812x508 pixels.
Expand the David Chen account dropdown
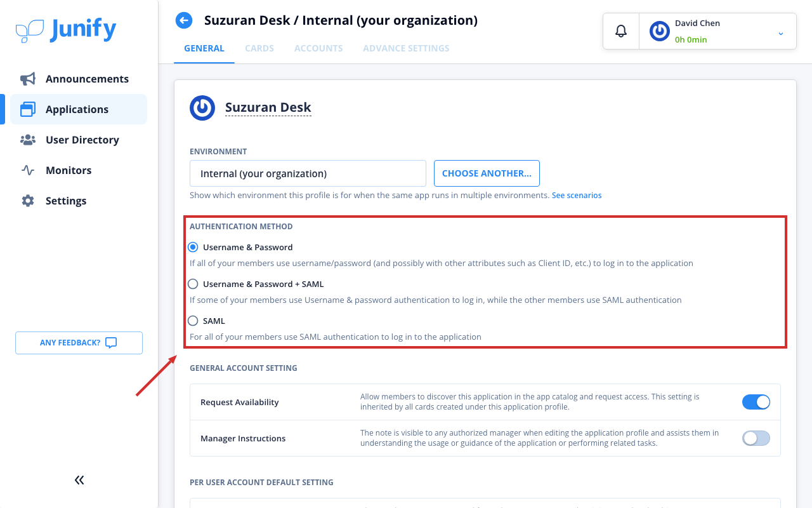(x=781, y=33)
